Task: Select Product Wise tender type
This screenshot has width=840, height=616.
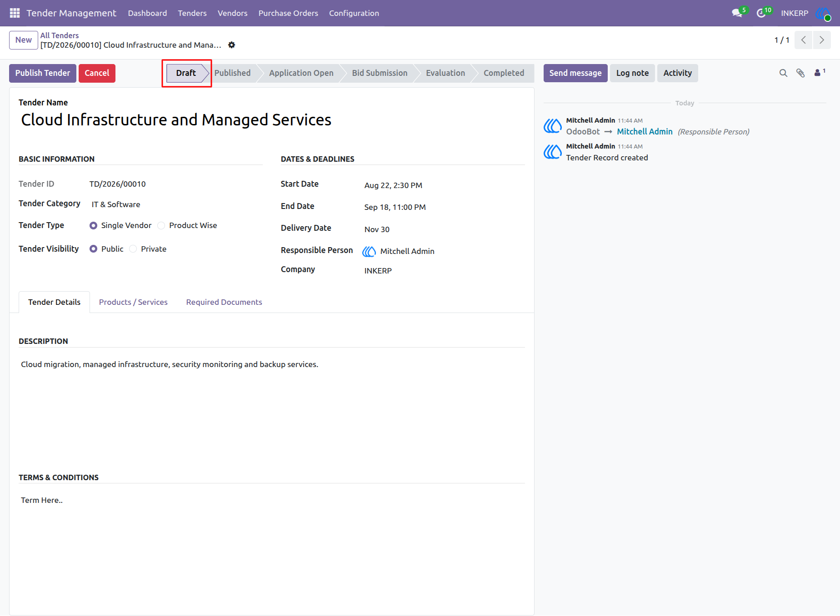Action: pos(161,226)
